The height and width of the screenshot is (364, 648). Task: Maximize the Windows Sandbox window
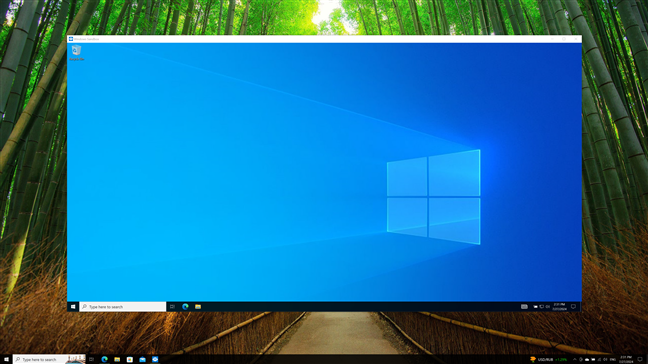(564, 39)
